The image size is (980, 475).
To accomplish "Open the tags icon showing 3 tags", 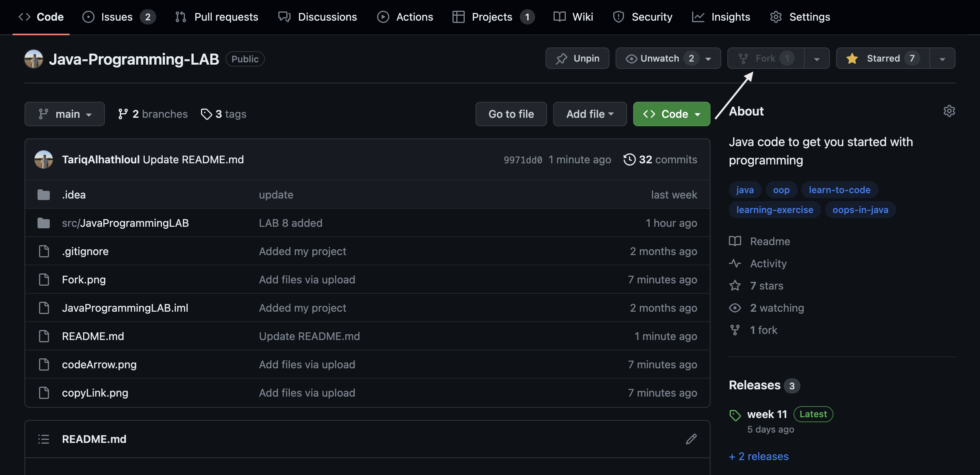I will [206, 114].
